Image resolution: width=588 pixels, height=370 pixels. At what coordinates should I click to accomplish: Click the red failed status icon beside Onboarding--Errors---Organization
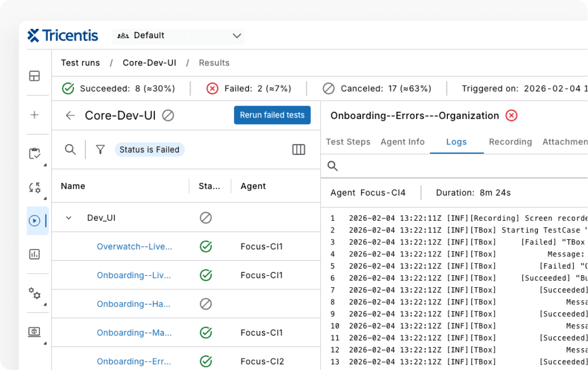coord(511,115)
